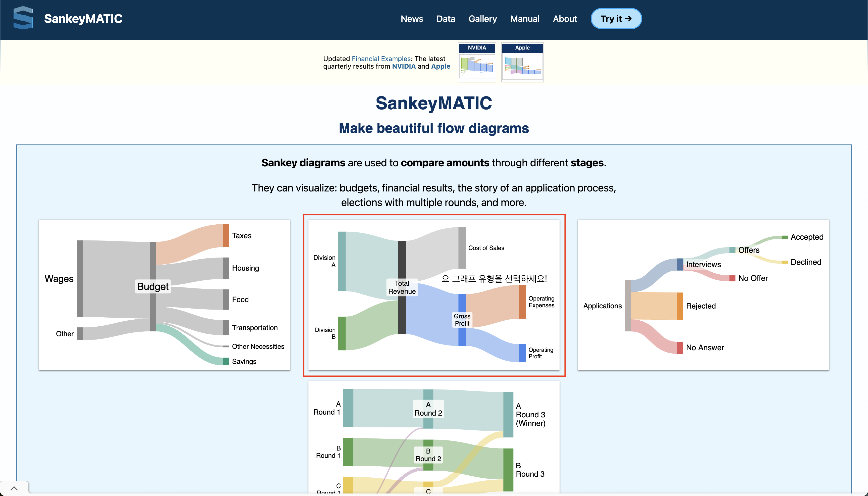Open the NVIDIA diagram thumbnail
This screenshot has width=868, height=496.
pyautogui.click(x=477, y=62)
